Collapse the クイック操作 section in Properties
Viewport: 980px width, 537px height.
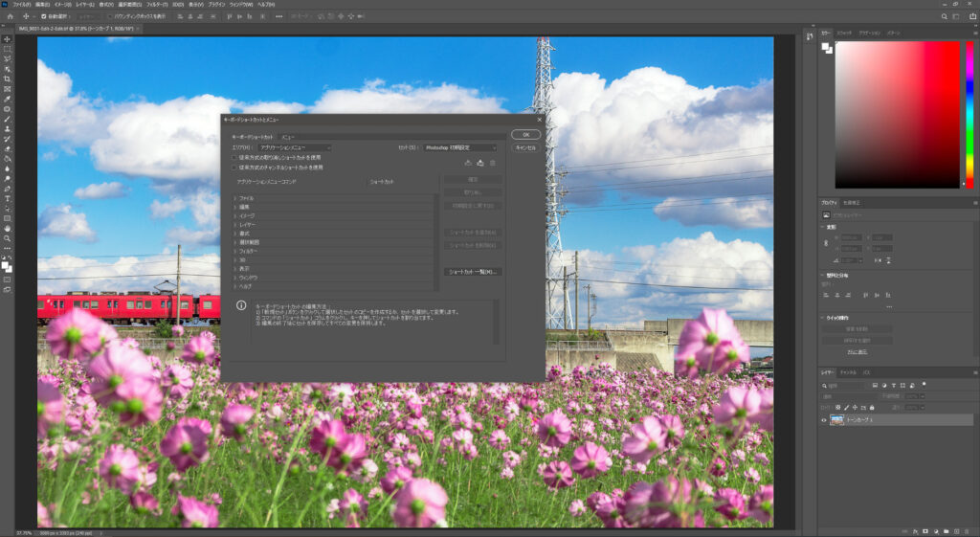tap(822, 318)
